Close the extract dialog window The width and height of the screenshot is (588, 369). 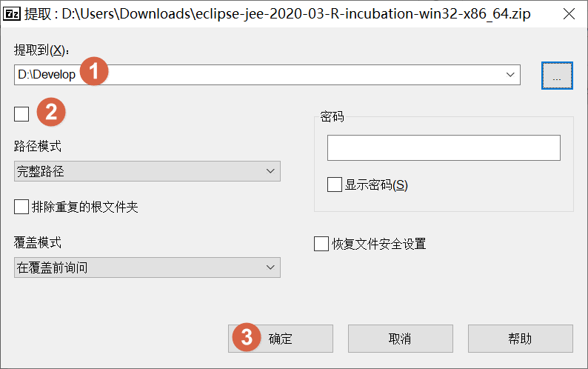(568, 15)
